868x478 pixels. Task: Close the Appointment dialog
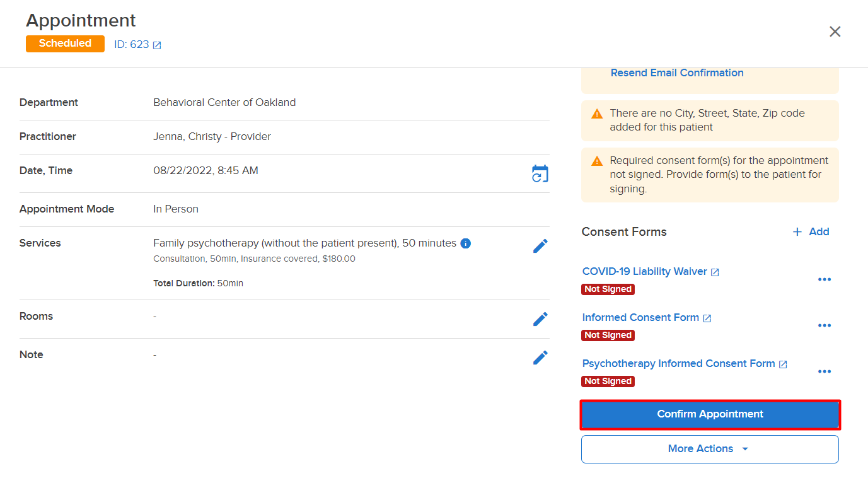835,32
